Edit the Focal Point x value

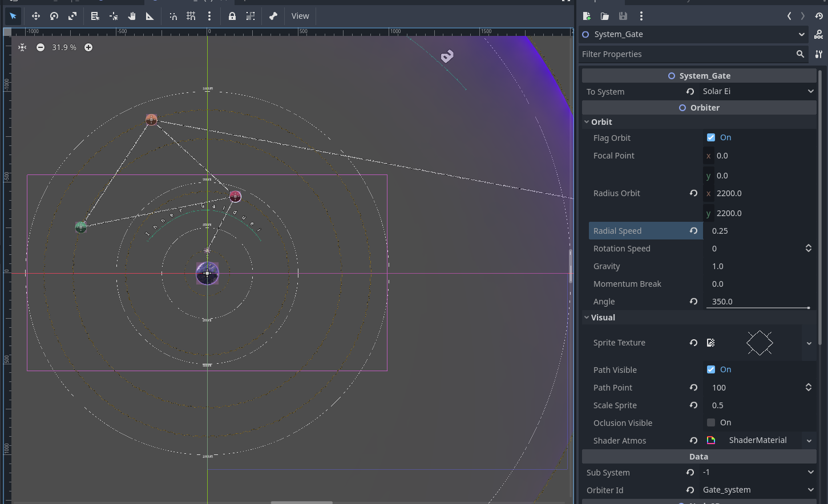point(760,156)
